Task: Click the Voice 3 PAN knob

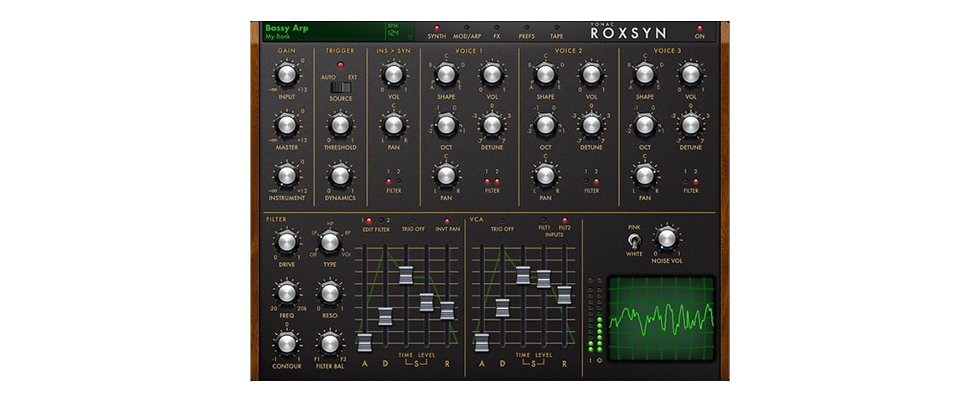Action: coord(645,175)
